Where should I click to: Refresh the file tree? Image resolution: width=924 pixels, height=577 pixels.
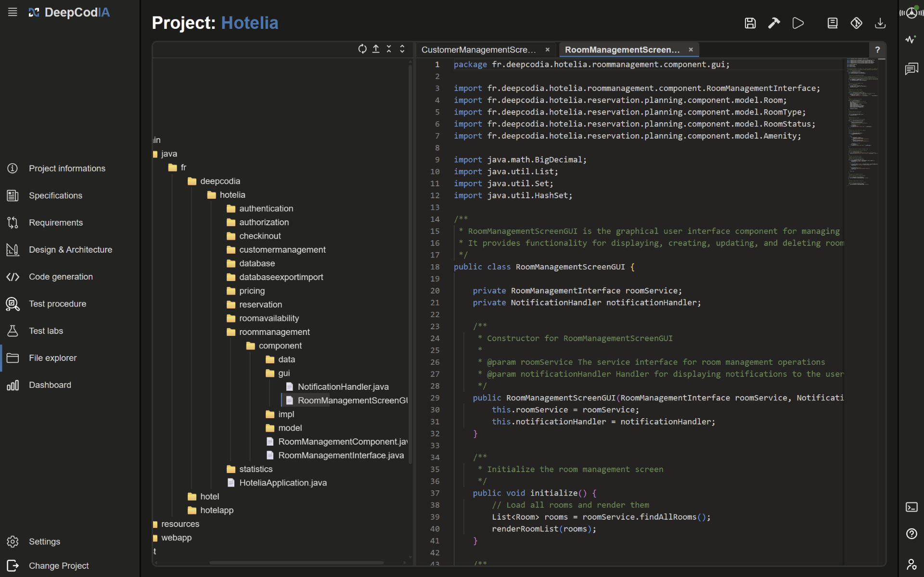[x=362, y=49]
